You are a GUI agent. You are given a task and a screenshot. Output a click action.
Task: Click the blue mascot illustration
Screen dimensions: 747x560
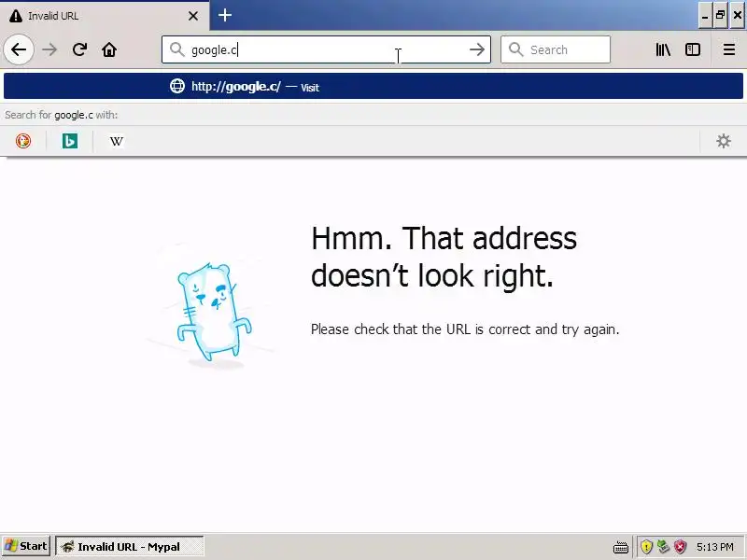coord(214,312)
